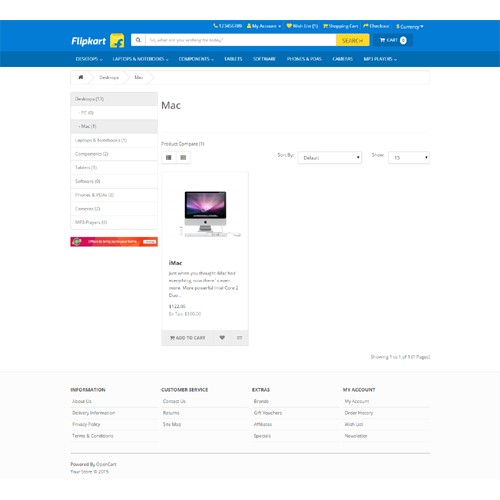Open the Cart button
500x500 pixels.
point(393,40)
